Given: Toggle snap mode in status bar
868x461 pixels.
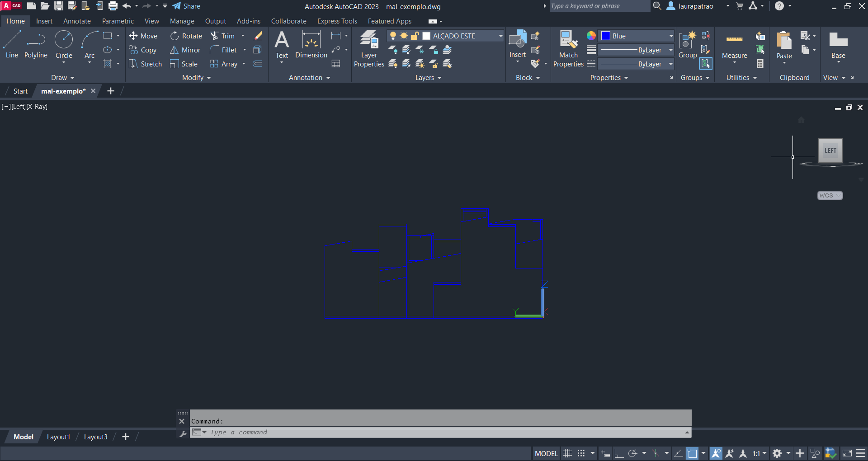Looking at the screenshot, I should point(581,453).
